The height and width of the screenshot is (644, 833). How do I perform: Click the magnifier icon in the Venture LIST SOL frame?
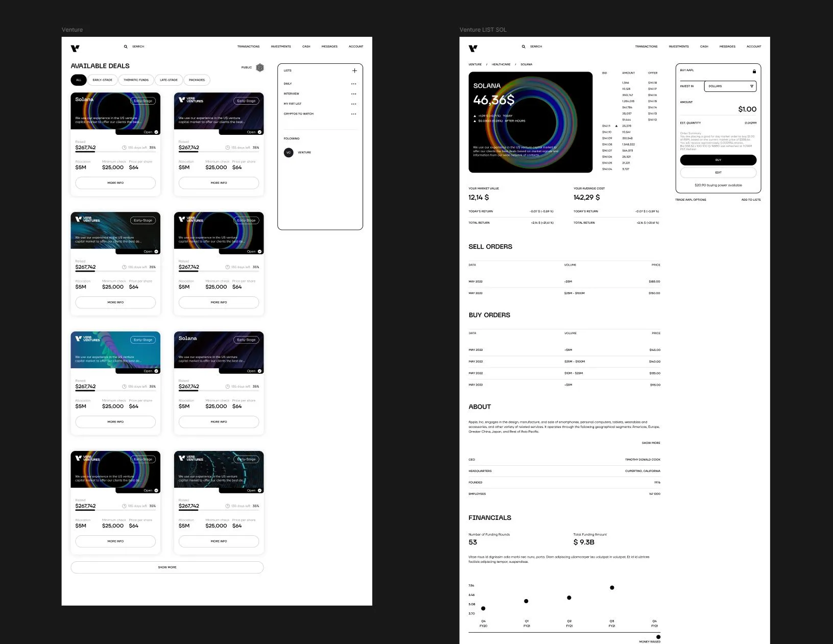tap(523, 46)
